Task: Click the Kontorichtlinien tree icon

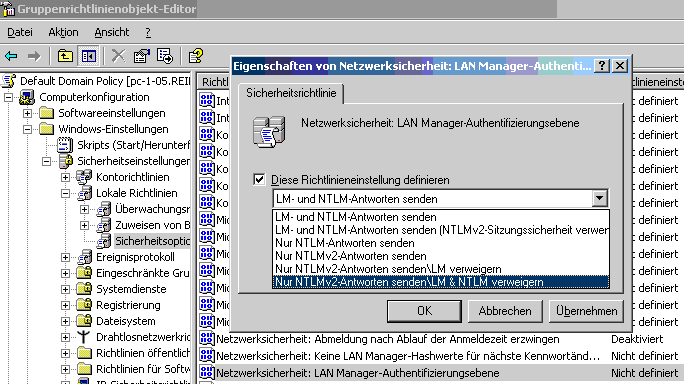Action: pyautogui.click(x=84, y=177)
